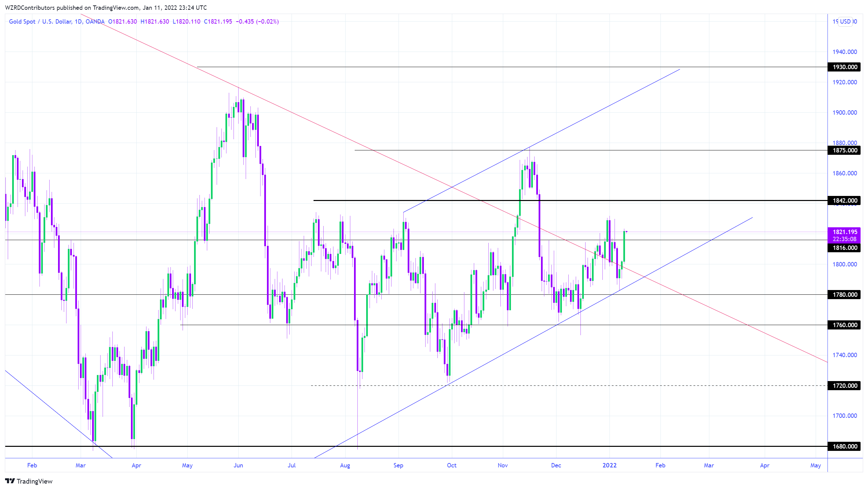
Task: Click the OANDA source label
Action: coord(95,22)
